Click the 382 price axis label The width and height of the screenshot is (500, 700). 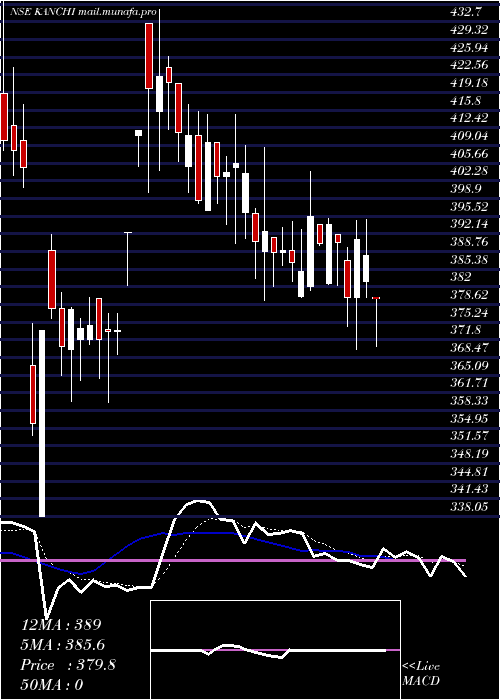coord(461,277)
